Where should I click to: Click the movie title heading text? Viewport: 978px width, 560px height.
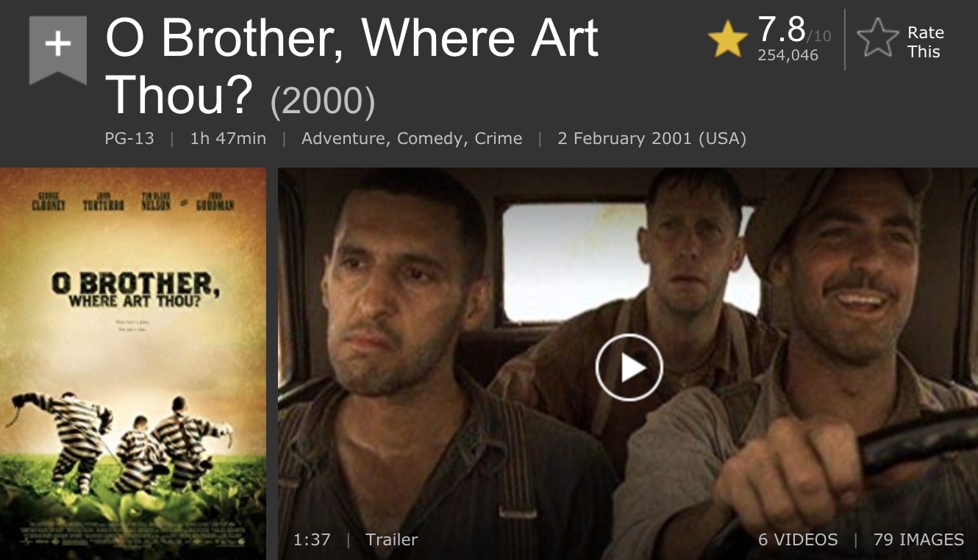(352, 68)
